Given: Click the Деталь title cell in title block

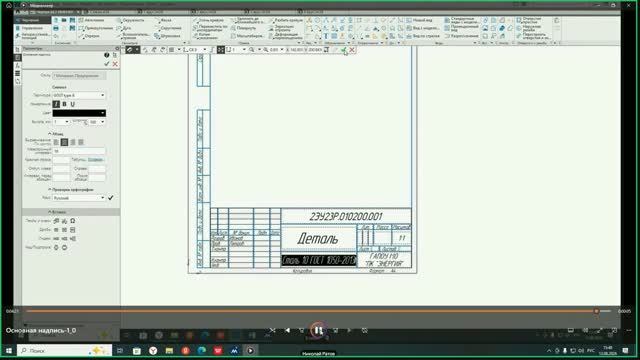Looking at the screenshot, I should pos(318,238).
